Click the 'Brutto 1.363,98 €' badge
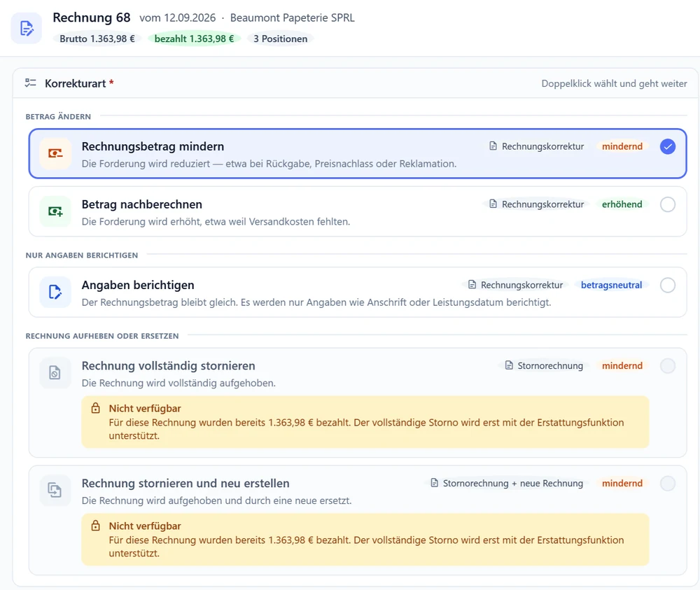700x590 pixels. click(97, 38)
